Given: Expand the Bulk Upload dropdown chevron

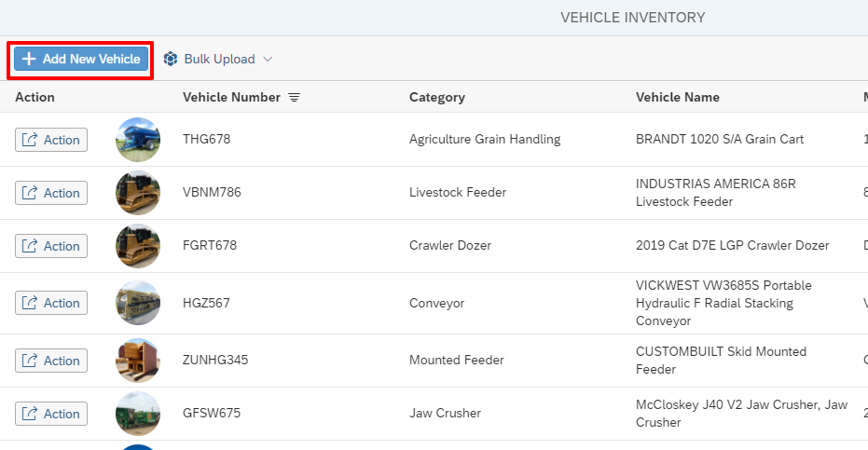Looking at the screenshot, I should click(x=268, y=60).
